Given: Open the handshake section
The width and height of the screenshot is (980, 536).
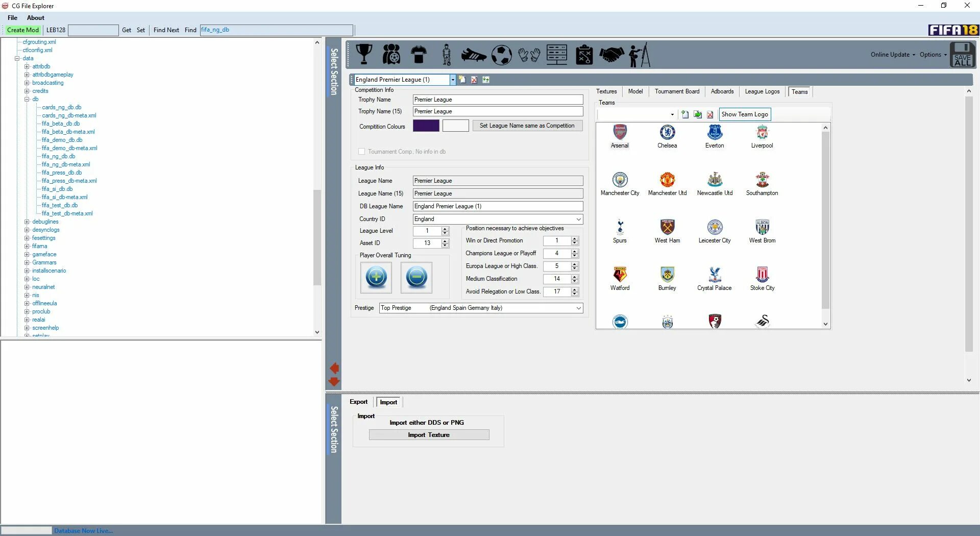Looking at the screenshot, I should click(x=611, y=54).
